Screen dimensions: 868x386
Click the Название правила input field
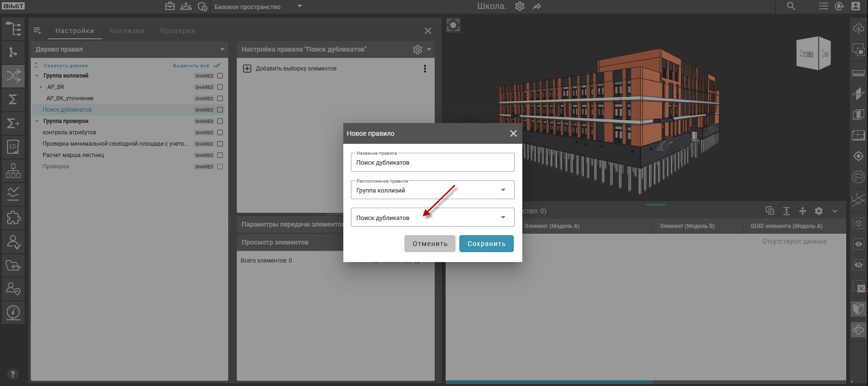click(432, 162)
